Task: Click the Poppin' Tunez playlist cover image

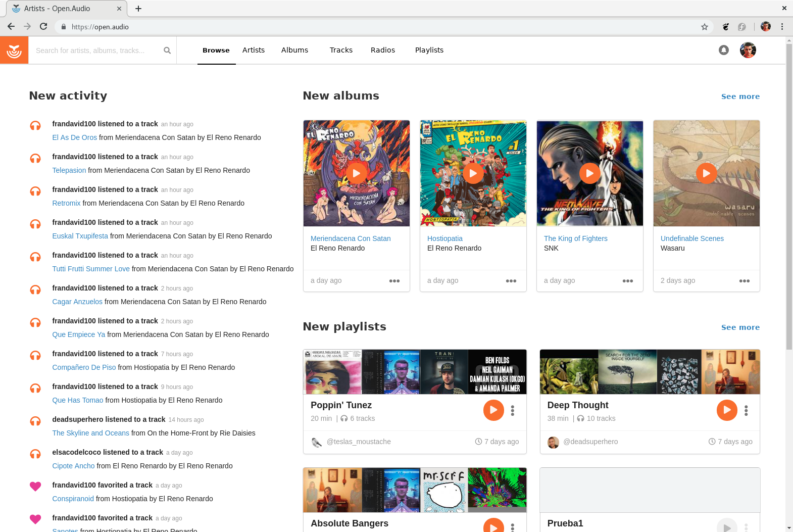Action: tap(415, 372)
